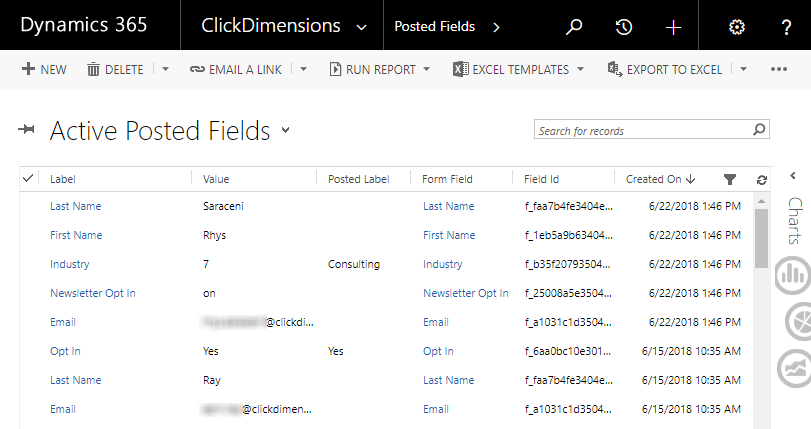The image size is (811, 429).
Task: Select the field id f_25008a5e3504 cell
Action: point(568,293)
